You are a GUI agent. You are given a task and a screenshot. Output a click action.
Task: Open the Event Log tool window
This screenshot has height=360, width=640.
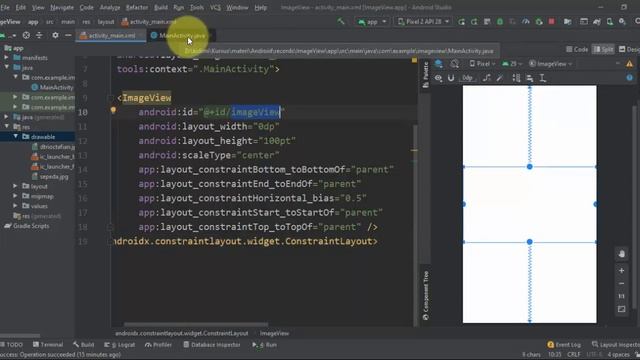point(564,345)
